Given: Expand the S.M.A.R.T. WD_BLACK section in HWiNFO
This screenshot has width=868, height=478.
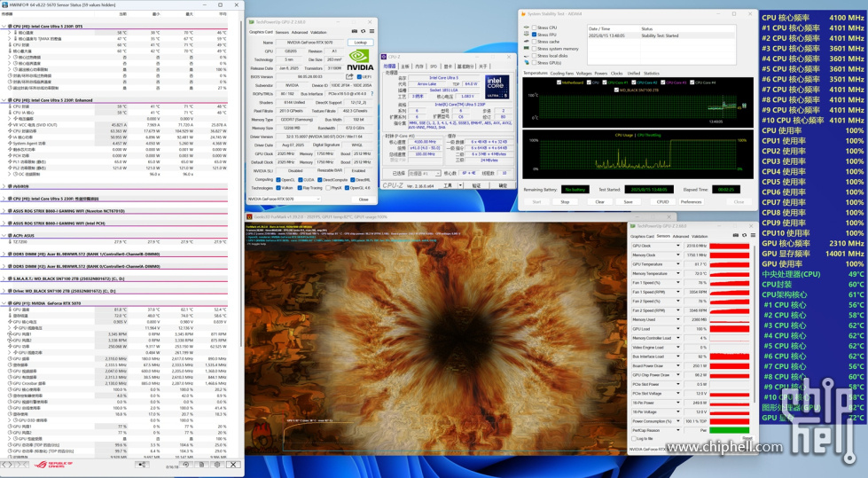Looking at the screenshot, I should 4,278.
